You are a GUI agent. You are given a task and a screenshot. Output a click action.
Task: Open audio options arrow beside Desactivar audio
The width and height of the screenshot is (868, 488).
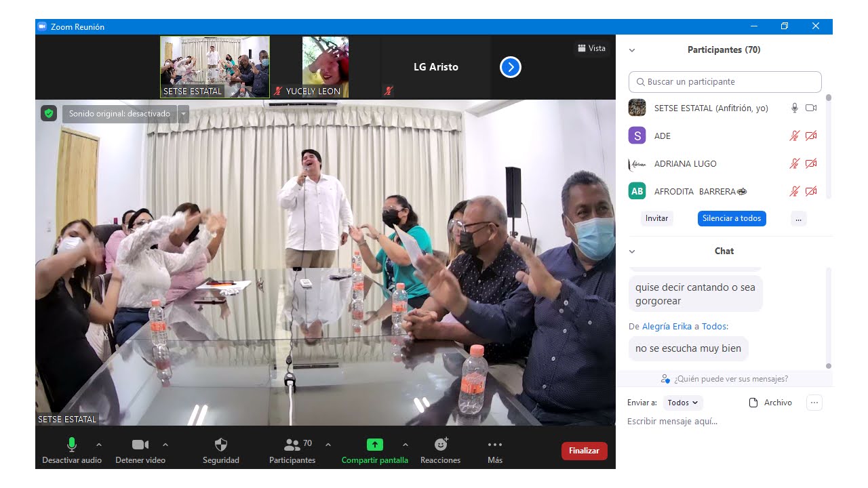pyautogui.click(x=99, y=445)
